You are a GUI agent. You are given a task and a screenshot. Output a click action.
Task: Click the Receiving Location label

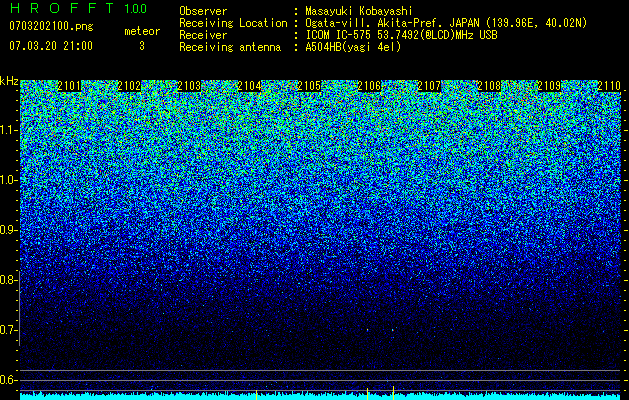tap(233, 23)
